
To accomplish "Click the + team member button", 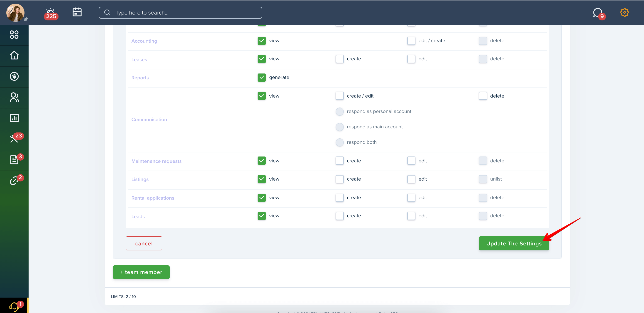I will click(141, 272).
